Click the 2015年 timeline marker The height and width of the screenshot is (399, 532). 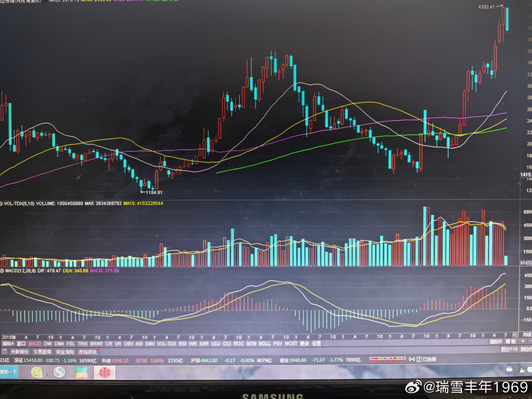coord(9,337)
